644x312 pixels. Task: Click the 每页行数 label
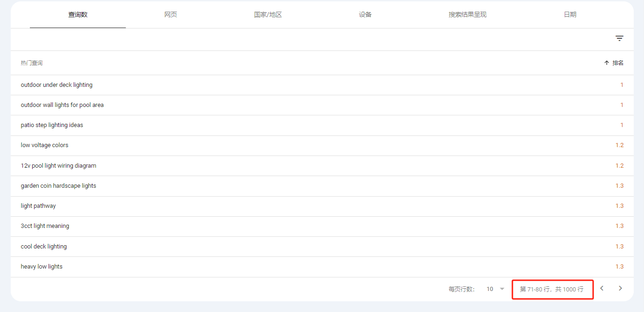pyautogui.click(x=462, y=289)
